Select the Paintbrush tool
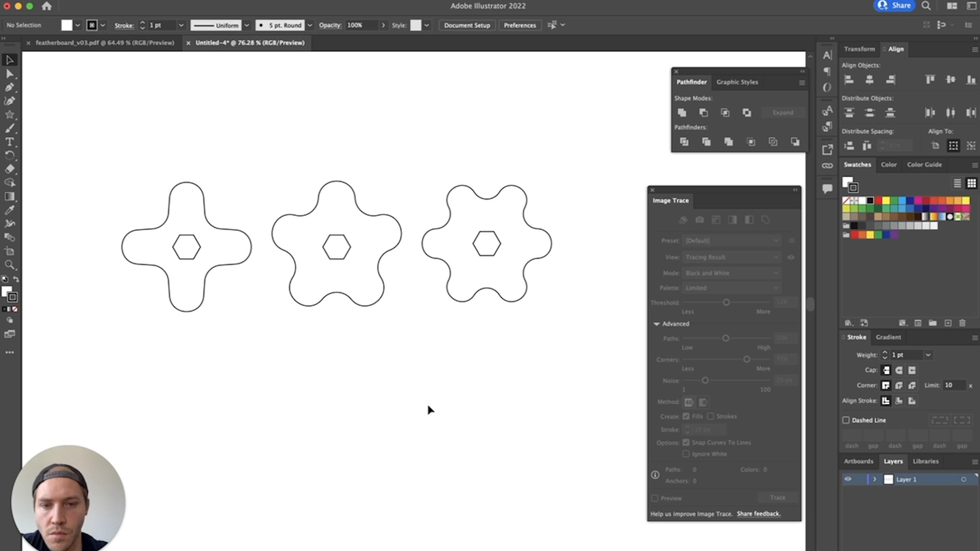Screen dimensions: 980x551 [x=9, y=128]
